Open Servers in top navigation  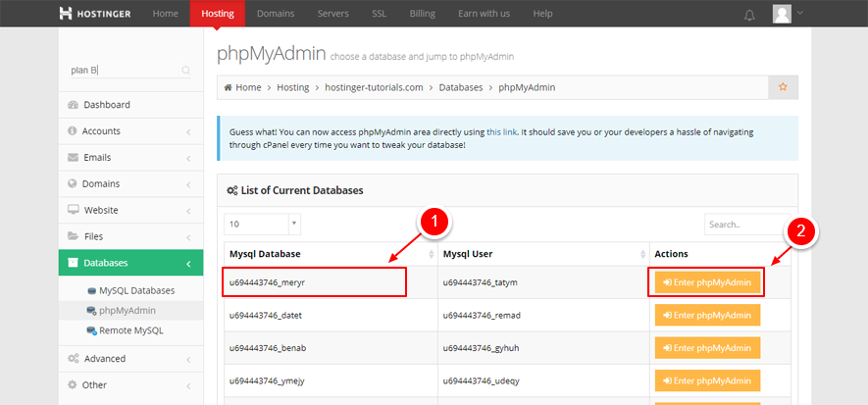tap(332, 14)
